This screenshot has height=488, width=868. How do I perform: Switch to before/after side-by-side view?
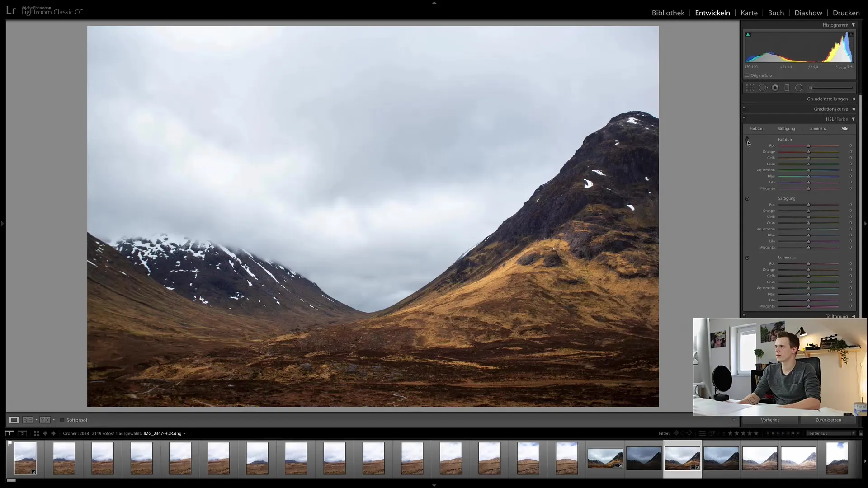point(28,420)
